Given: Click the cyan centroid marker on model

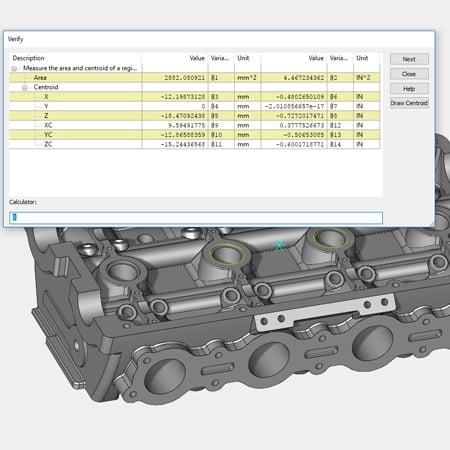Looking at the screenshot, I should [279, 246].
